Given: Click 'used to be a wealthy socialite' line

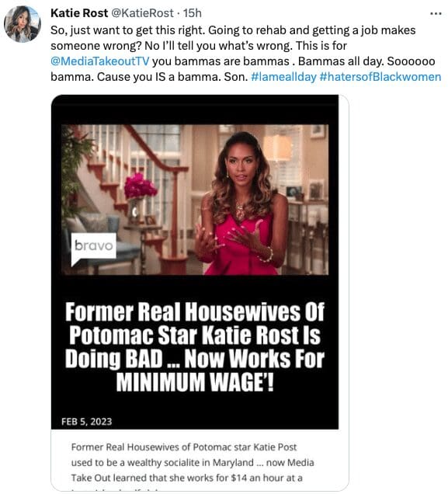Looking at the screenshot, I should click(193, 462).
